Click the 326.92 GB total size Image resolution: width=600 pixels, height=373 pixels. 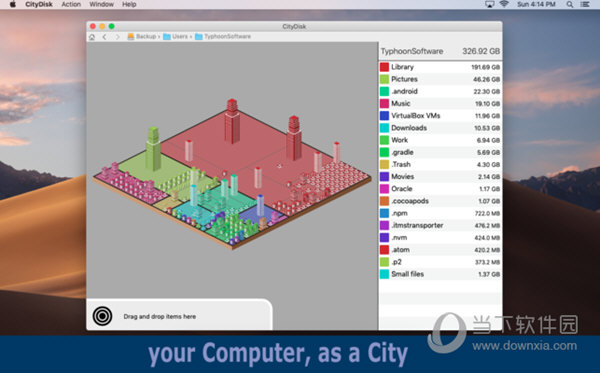click(481, 51)
